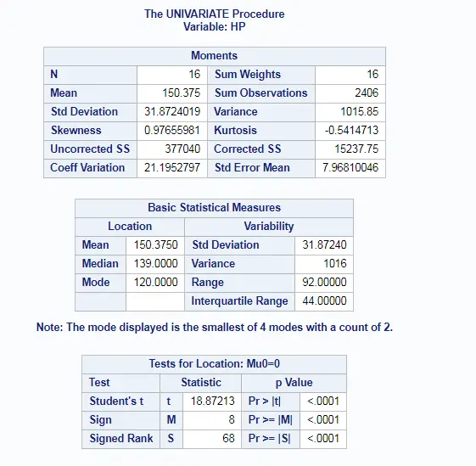Select the Mode value 120.0000
Image resolution: width=476 pixels, height=466 pixels.
coord(156,282)
